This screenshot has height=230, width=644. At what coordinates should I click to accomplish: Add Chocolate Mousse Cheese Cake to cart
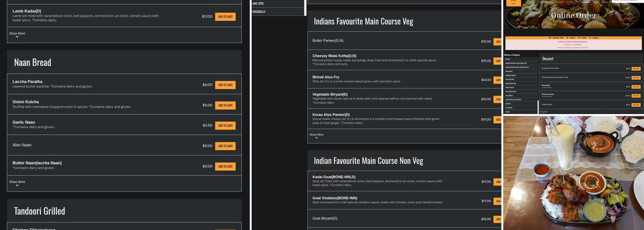tap(636, 78)
